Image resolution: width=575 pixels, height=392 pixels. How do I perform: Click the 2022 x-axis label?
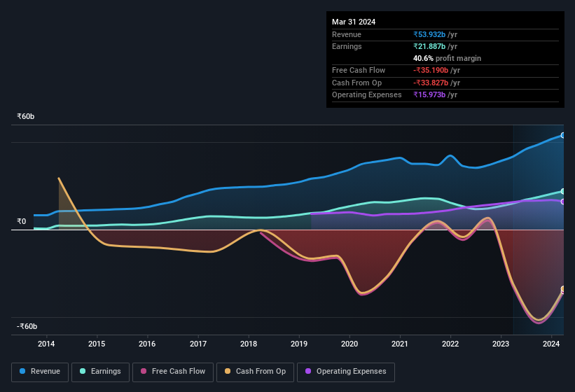tap(450, 344)
